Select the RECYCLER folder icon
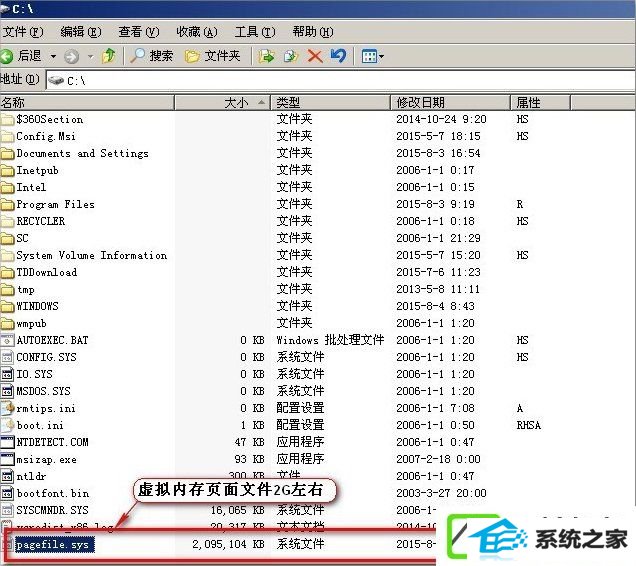This screenshot has width=636, height=566. coord(7,222)
